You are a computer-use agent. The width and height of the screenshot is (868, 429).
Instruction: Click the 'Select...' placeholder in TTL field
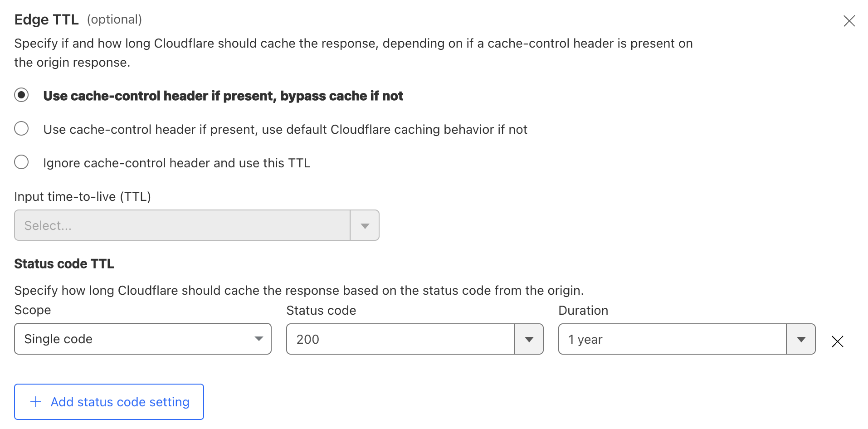coord(48,225)
